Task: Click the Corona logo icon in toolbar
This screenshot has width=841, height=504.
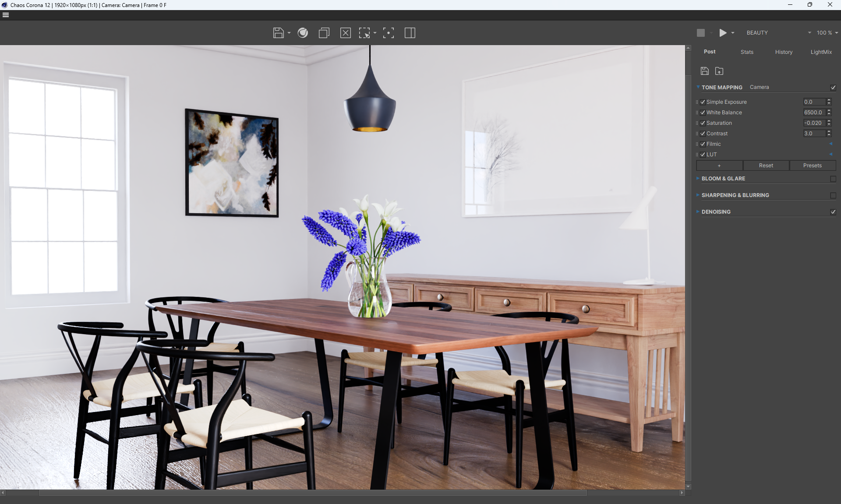Action: [303, 33]
